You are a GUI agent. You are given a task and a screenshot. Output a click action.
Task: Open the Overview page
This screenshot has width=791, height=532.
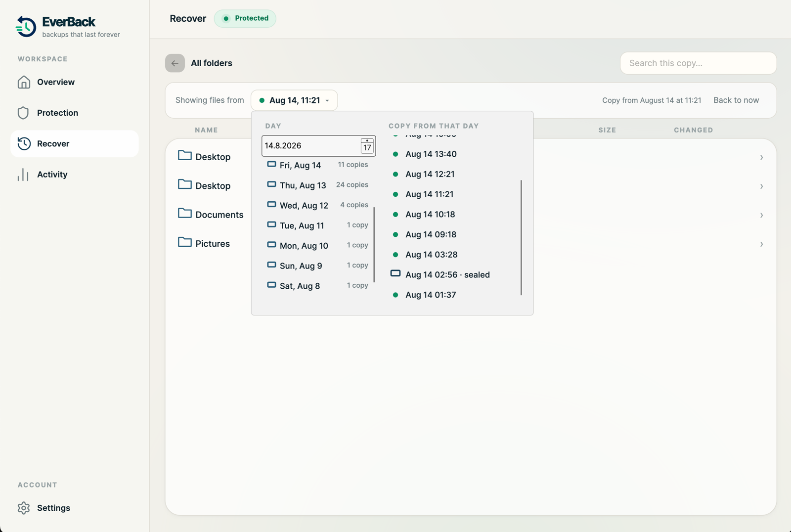point(74,82)
